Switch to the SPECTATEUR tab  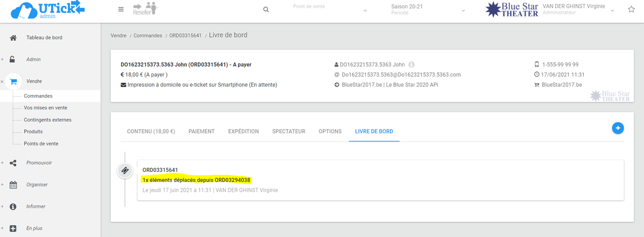(x=289, y=131)
